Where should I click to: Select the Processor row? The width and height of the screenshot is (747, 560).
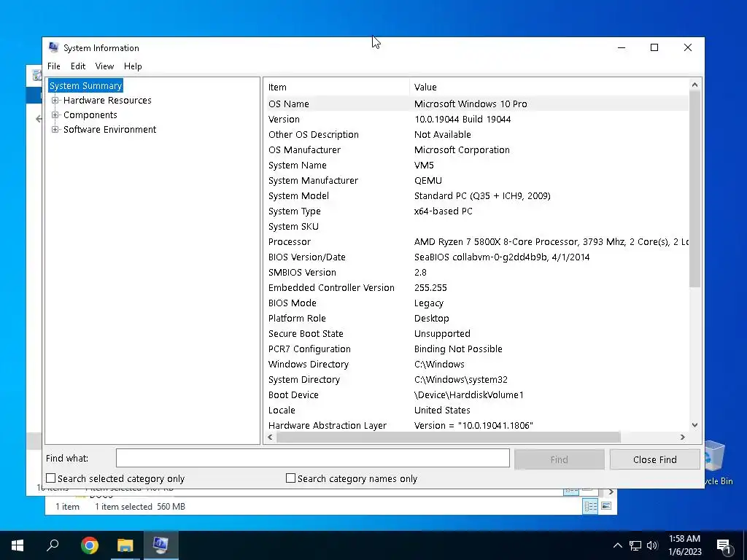click(x=476, y=241)
